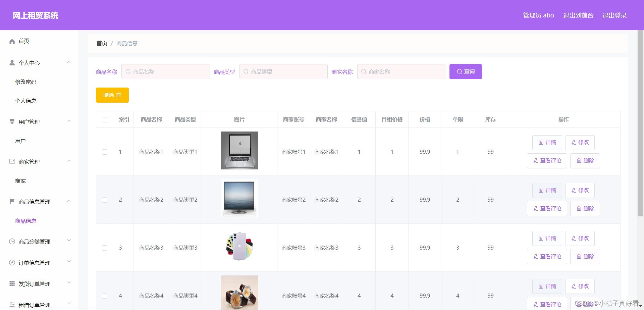644x310 pixels.
Task: Go to 首页 in the sidebar
Action: point(24,41)
